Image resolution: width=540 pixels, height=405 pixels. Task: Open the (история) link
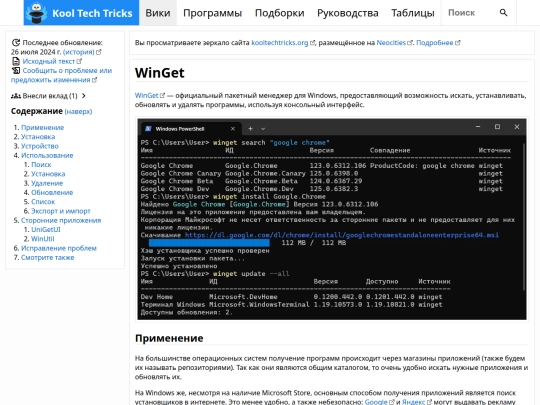tap(79, 52)
